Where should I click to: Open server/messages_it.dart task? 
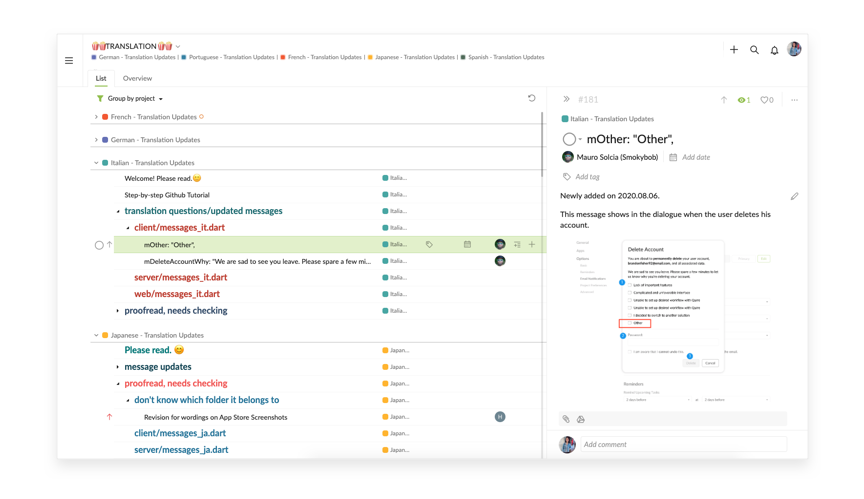click(181, 277)
